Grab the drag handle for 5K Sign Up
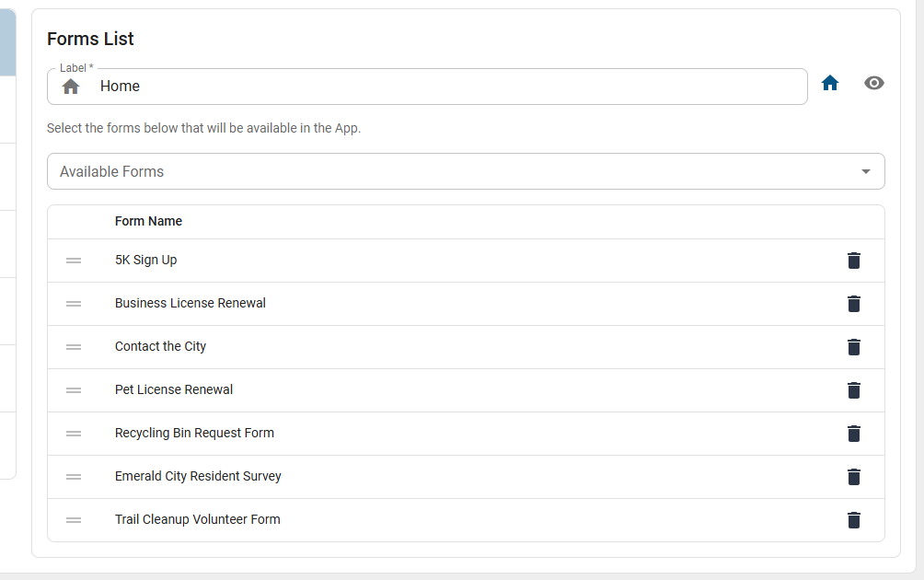This screenshot has width=924, height=580. [x=74, y=261]
